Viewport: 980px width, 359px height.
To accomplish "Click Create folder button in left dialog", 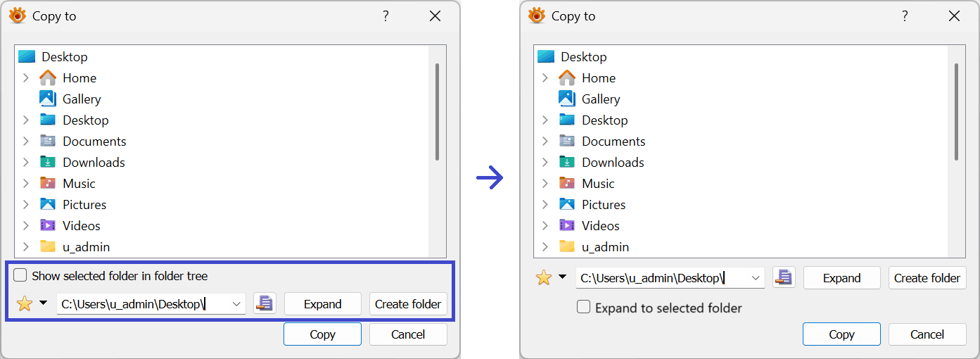I will click(408, 304).
